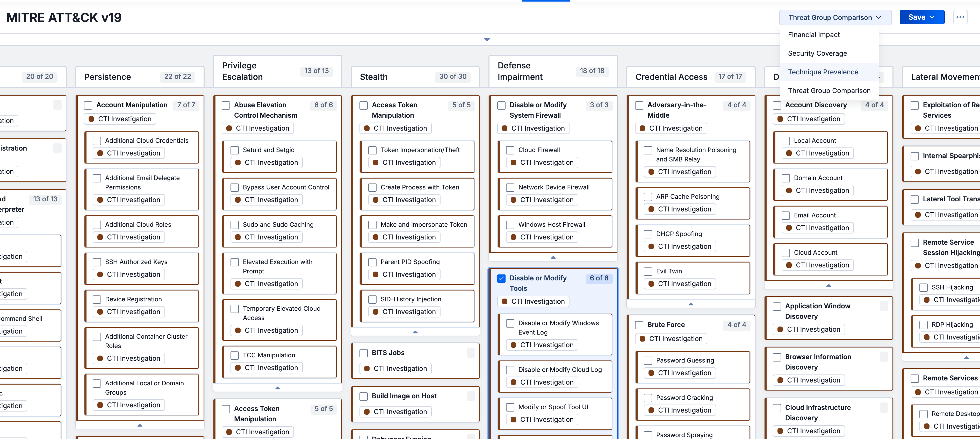Tick Application Window Discovery checkbox
This screenshot has width=980, height=439.
tap(777, 307)
